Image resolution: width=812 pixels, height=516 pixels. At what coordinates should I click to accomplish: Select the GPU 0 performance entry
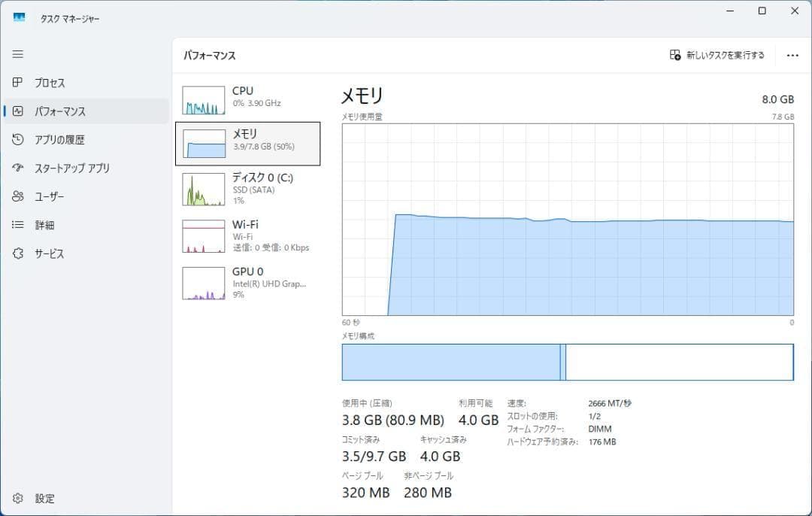click(x=248, y=282)
